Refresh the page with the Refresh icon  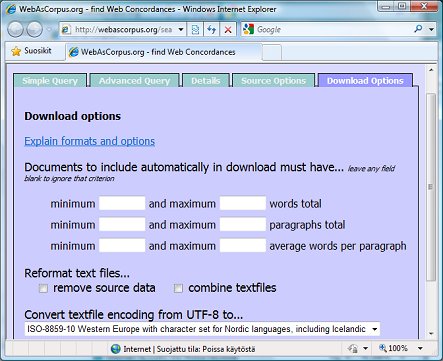coord(211,30)
